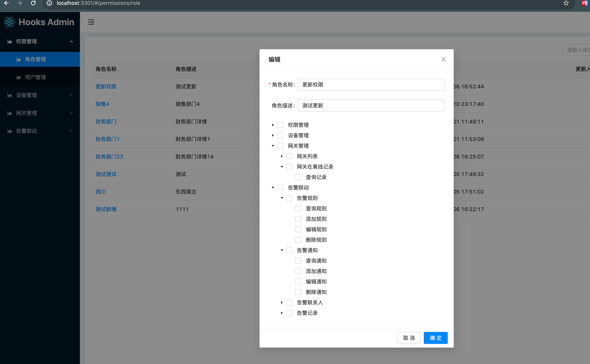Expand the 告警记录 tree node arrow
The image size is (590, 364).
tap(282, 313)
